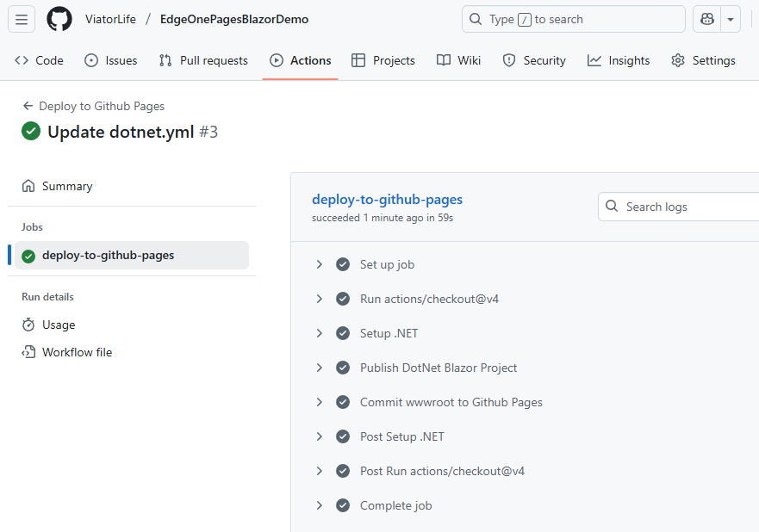Click the GitHub logo icon
This screenshot has width=759, height=532.
(x=59, y=19)
